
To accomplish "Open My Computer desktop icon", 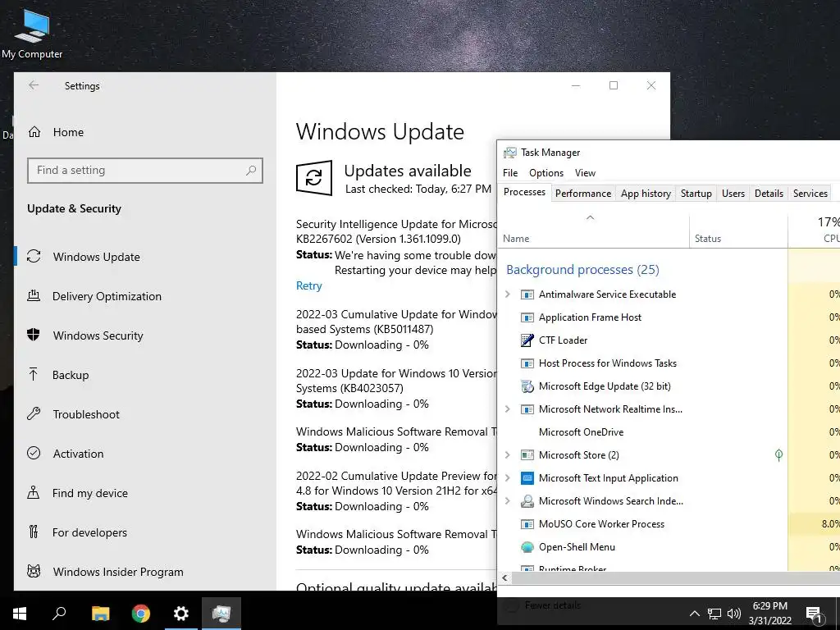I will pos(32,34).
